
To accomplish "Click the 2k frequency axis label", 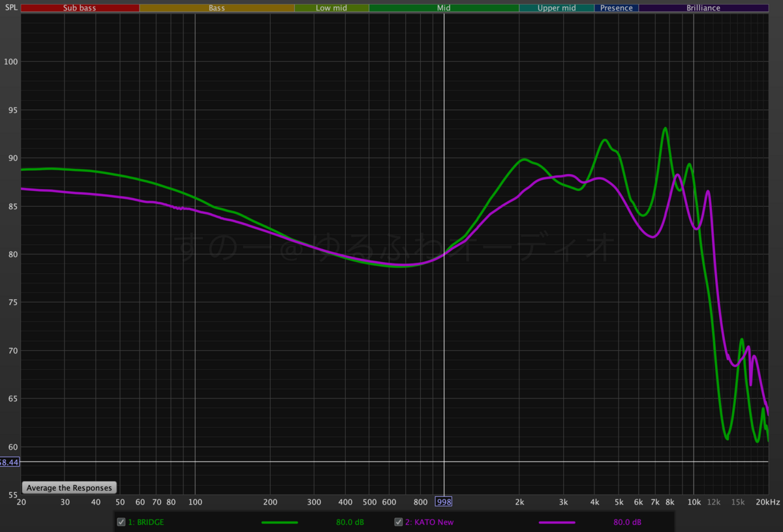I will point(519,502).
